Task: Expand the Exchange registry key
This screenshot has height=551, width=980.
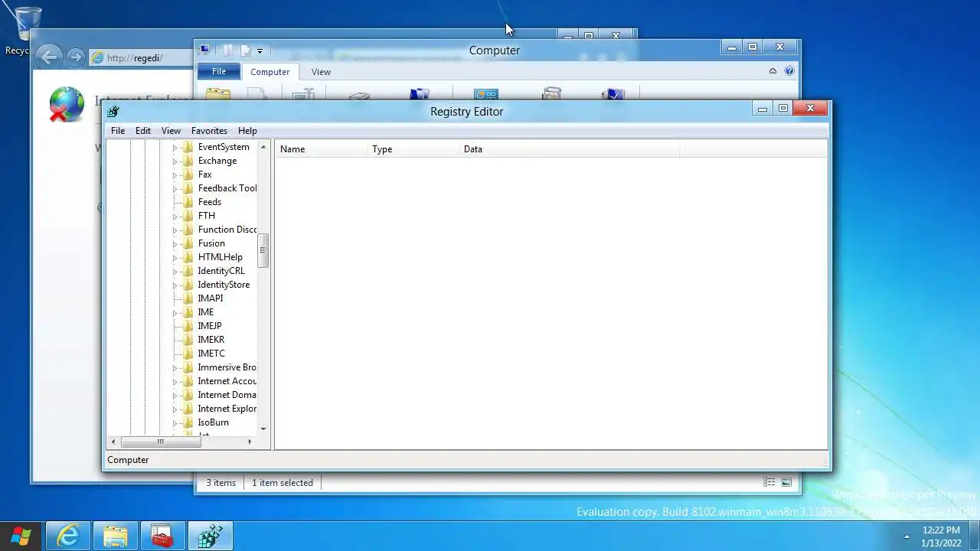Action: (x=175, y=161)
